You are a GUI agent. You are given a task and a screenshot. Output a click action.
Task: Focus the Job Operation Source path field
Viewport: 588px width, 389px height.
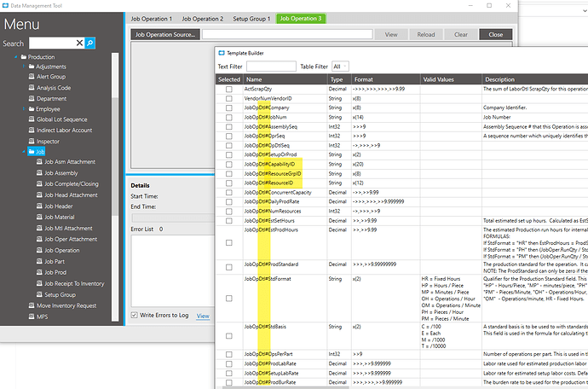(287, 34)
